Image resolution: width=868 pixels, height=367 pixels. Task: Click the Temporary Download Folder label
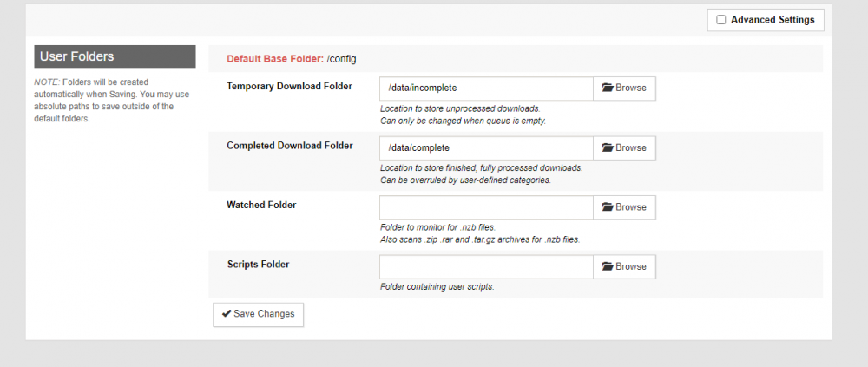290,87
